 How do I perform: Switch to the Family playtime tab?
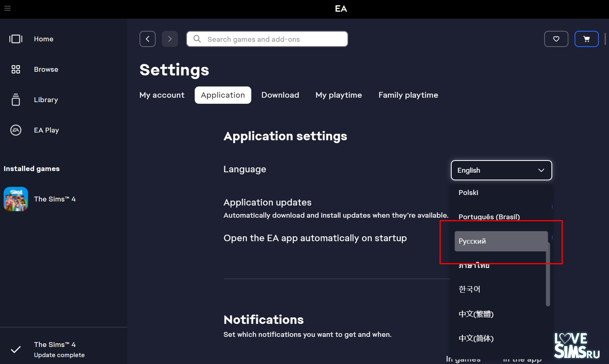[408, 95]
